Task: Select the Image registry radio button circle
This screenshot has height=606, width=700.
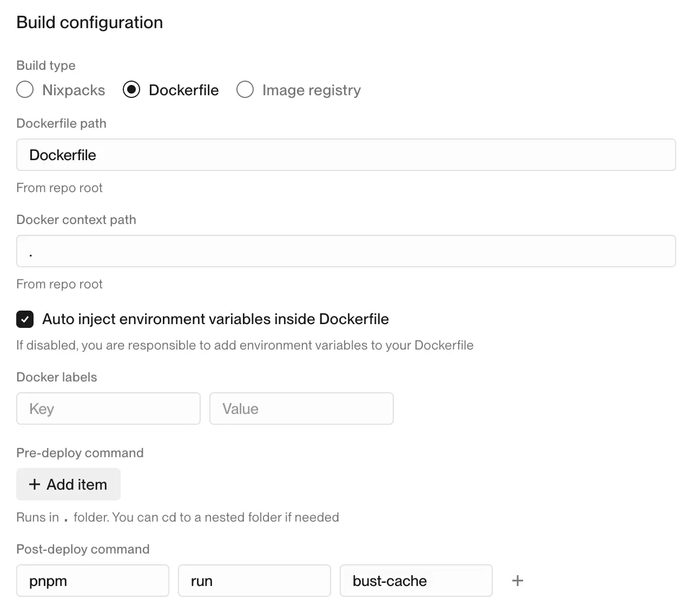Action: point(245,90)
